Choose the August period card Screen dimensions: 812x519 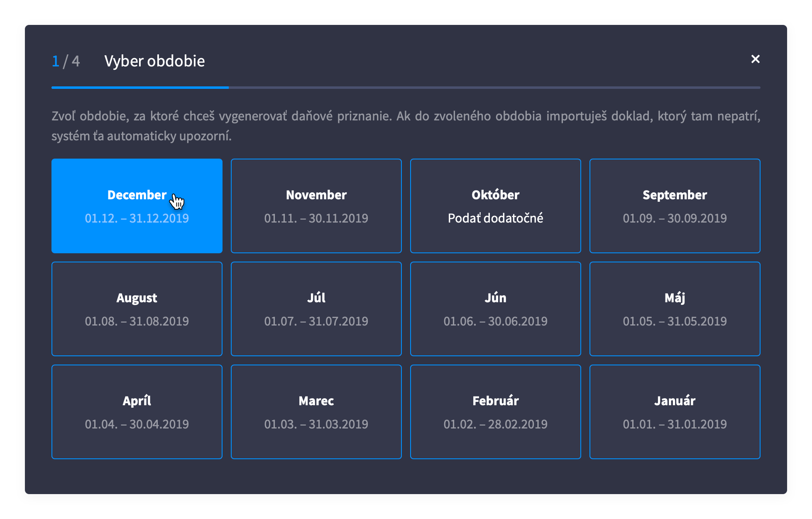pos(137,309)
